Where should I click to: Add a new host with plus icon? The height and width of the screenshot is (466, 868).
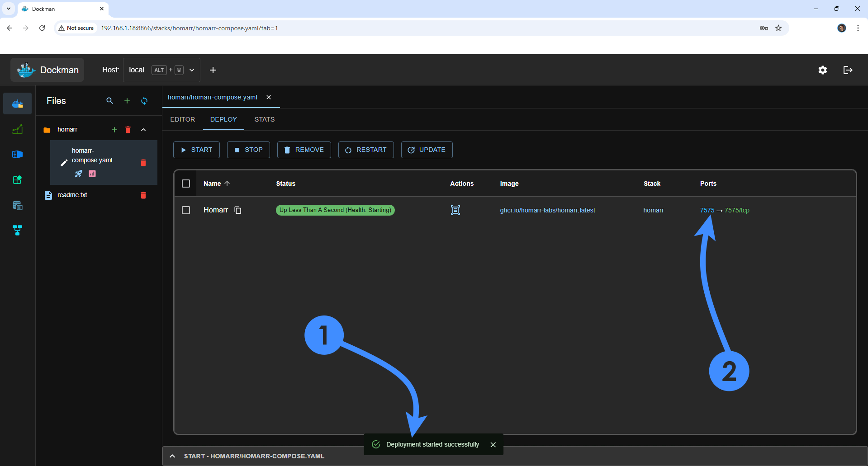(213, 70)
